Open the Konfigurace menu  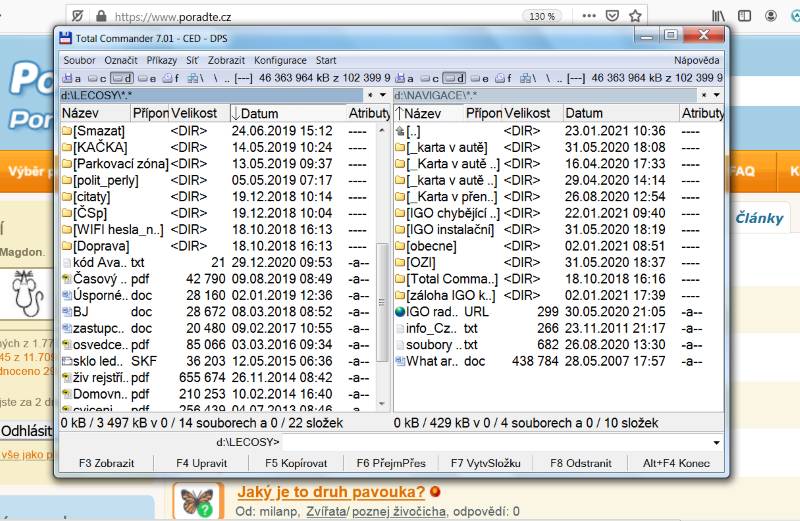pos(280,60)
